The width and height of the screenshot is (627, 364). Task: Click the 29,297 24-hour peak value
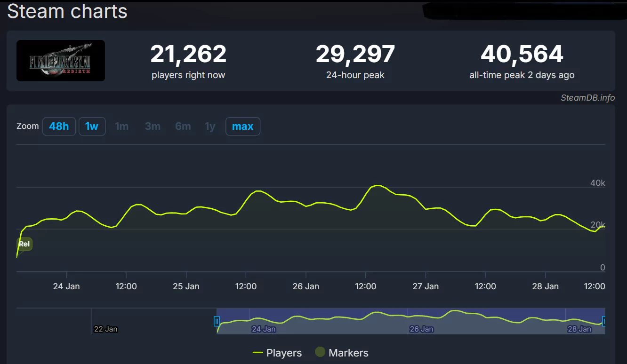tap(355, 54)
